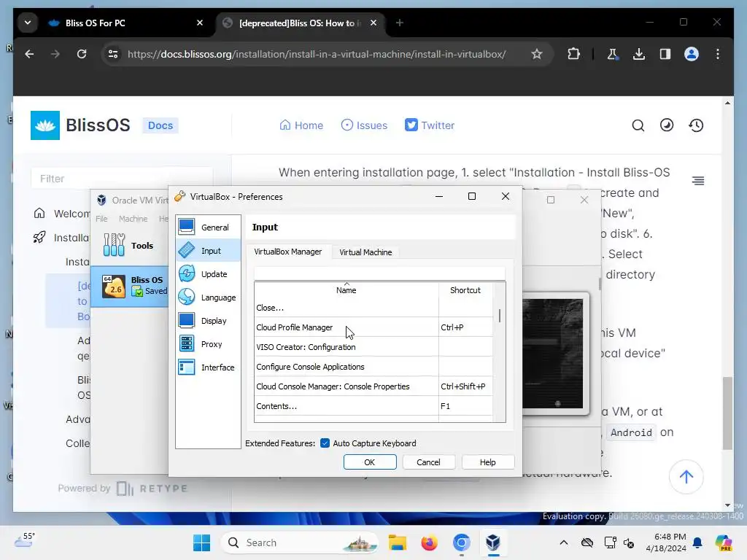Screen dimensions: 747x560
Task: Click the shortcut search field above table
Action: coord(379,273)
